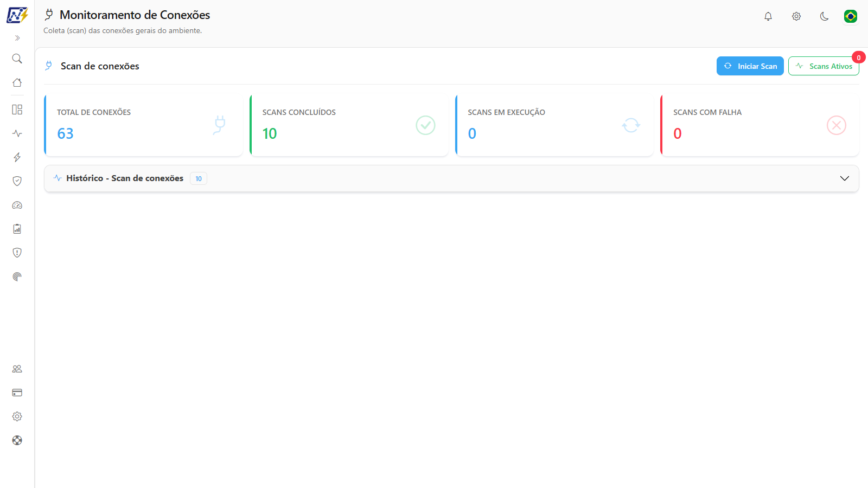
Task: Click the Histórico - Scan de conexões title
Action: 125,178
